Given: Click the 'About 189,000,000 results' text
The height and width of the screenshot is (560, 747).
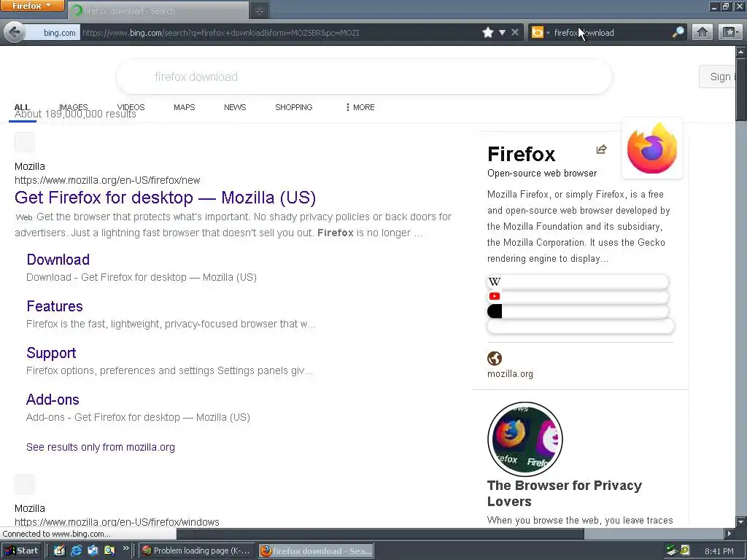Looking at the screenshot, I should click(75, 114).
